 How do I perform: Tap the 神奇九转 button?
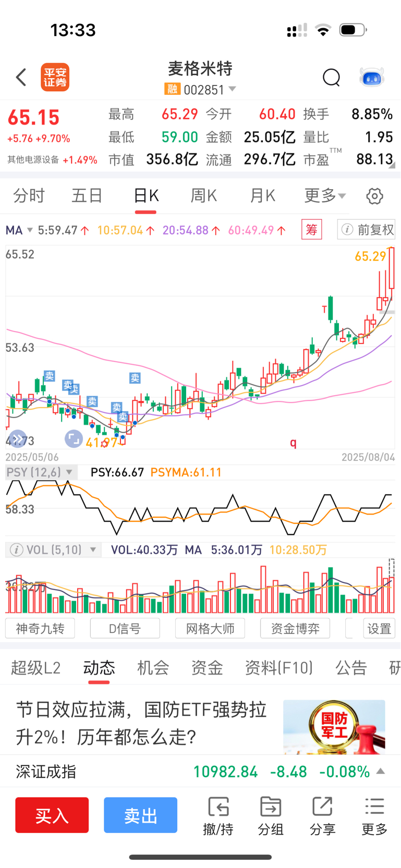[x=40, y=628]
